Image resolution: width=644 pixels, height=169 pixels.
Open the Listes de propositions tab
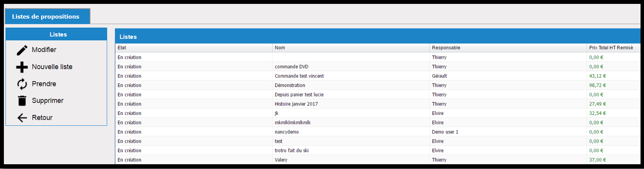pyautogui.click(x=46, y=16)
